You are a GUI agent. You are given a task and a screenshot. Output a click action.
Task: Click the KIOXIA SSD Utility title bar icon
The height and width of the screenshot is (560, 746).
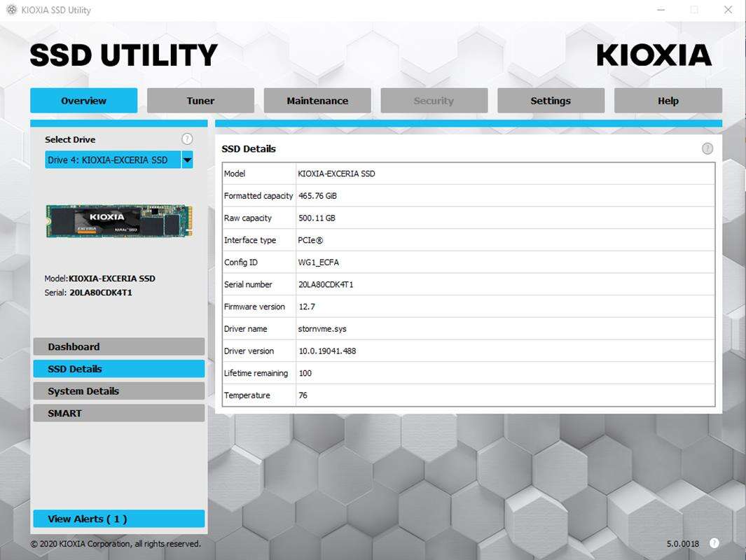[11, 10]
